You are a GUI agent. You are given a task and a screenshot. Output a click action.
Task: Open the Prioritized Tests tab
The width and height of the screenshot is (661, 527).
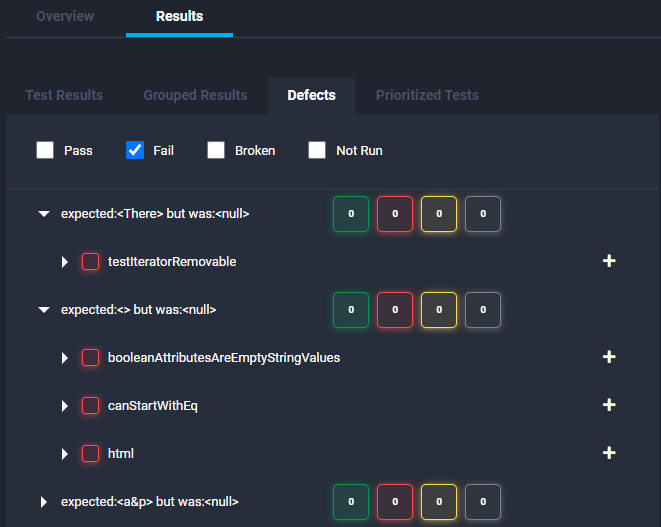pyautogui.click(x=427, y=95)
